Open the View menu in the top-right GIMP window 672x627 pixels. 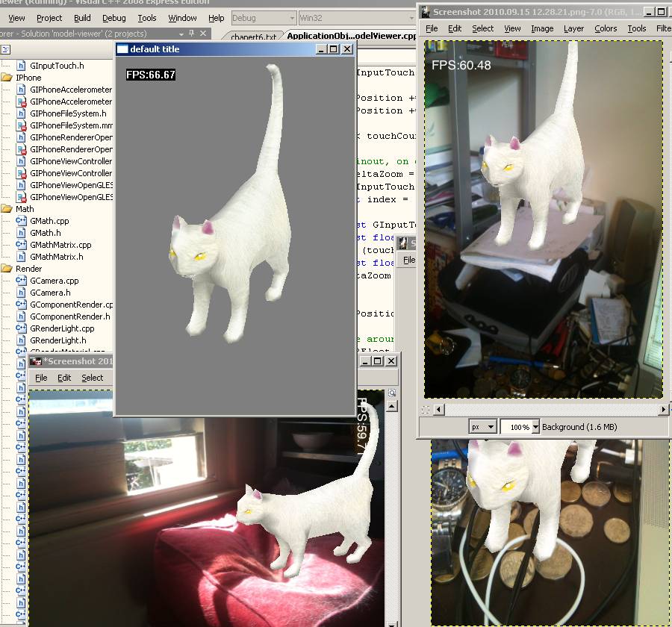(512, 28)
